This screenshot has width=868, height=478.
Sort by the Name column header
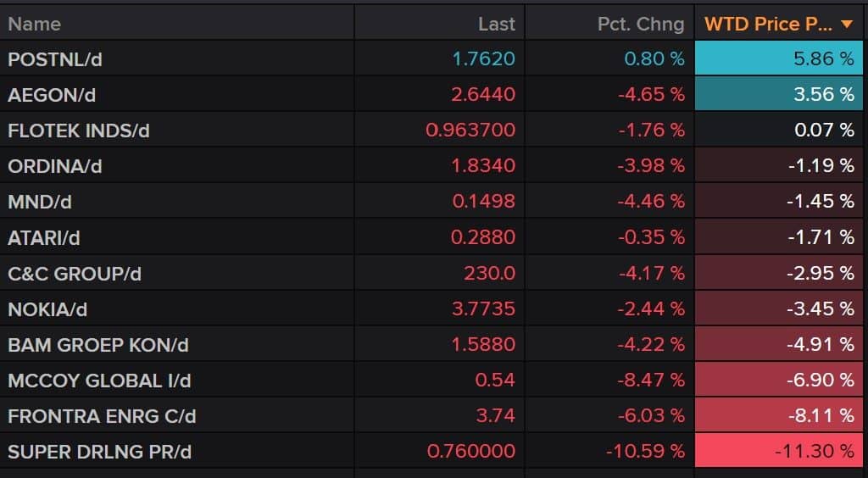click(35, 24)
